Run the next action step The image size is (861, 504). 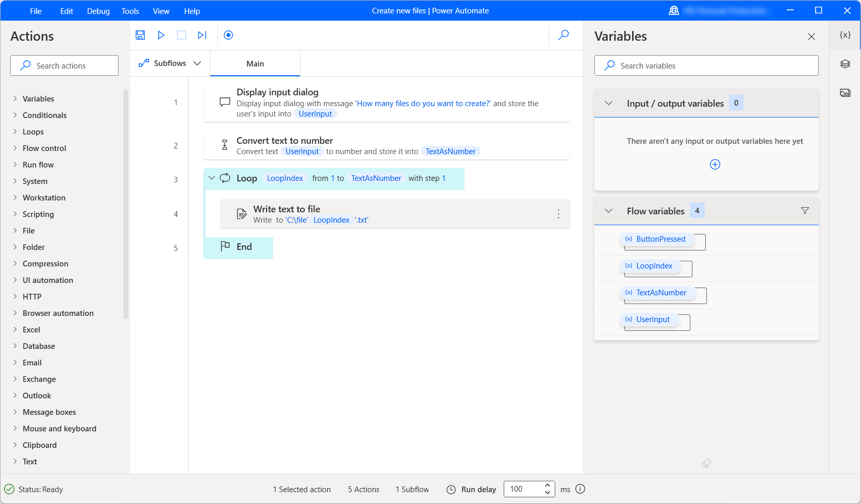[202, 35]
